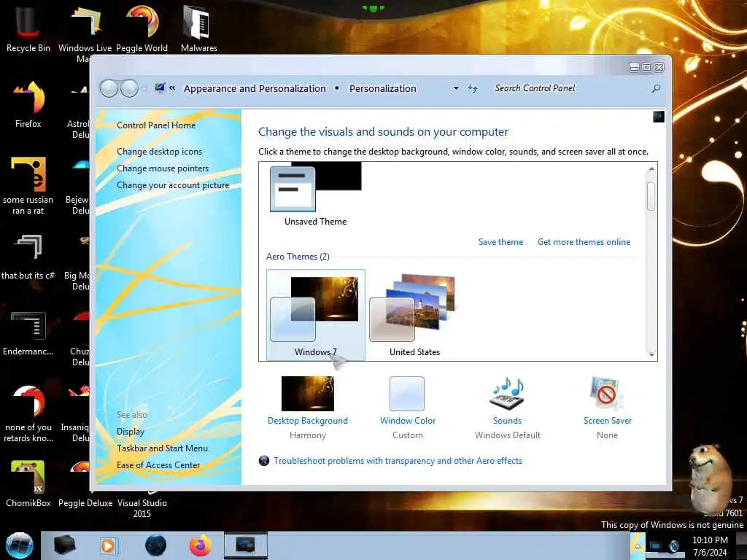The width and height of the screenshot is (747, 560).
Task: Click the Windows Start orb
Action: 20,545
